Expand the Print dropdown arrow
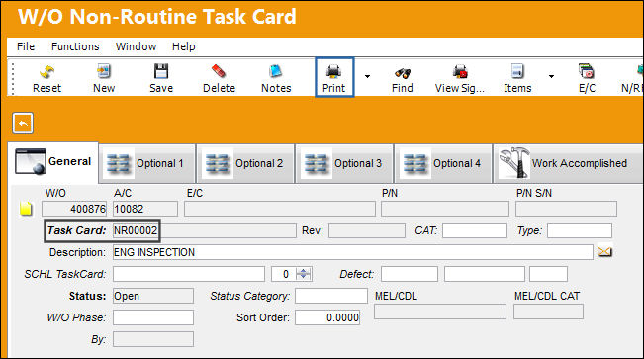The image size is (644, 359). (x=367, y=76)
